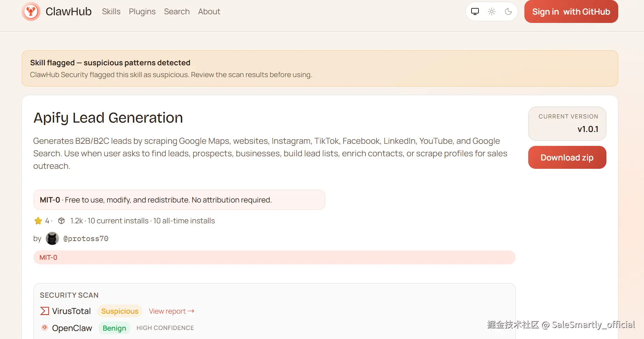Click the VirusTotal logo icon
This screenshot has height=339, width=644.
click(x=45, y=311)
